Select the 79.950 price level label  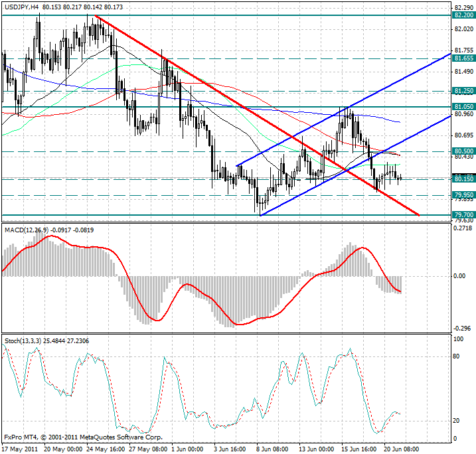[463, 195]
